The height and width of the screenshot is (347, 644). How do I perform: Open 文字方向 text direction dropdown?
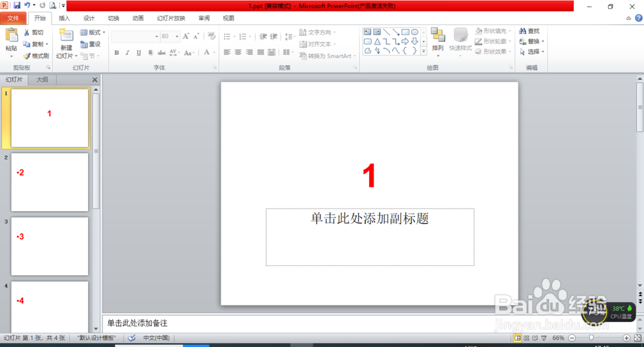(318, 32)
